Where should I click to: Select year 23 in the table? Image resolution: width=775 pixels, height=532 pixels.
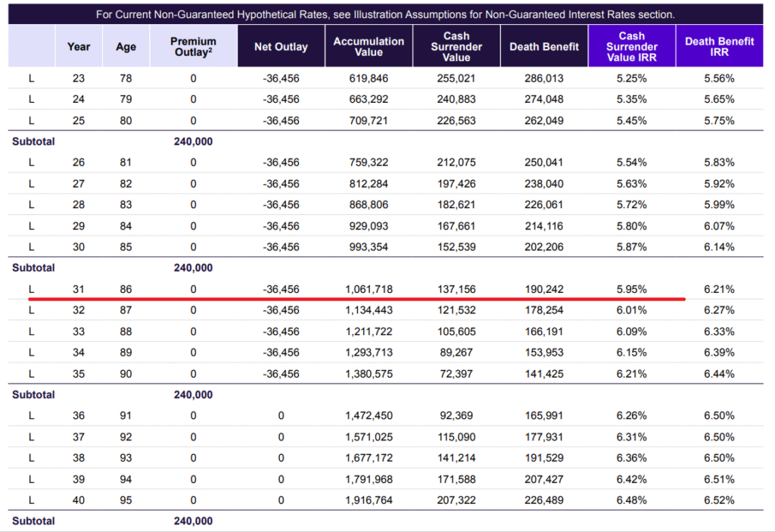(79, 78)
